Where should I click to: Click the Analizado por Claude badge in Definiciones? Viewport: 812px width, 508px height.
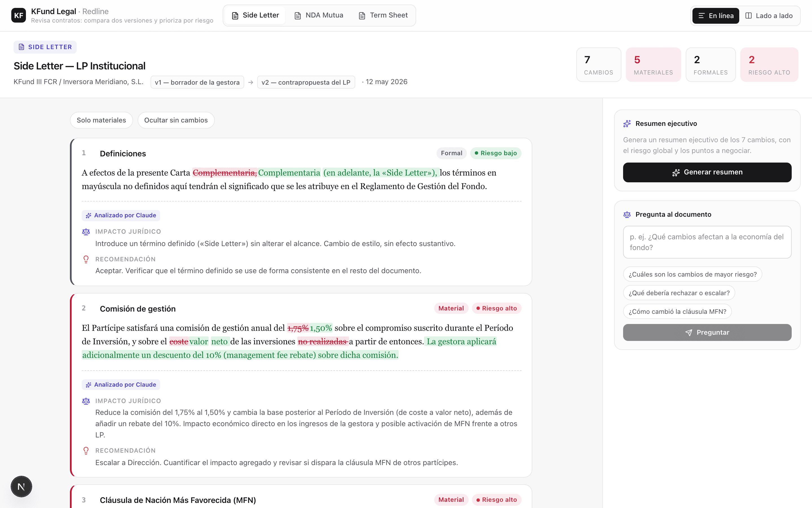pos(121,215)
